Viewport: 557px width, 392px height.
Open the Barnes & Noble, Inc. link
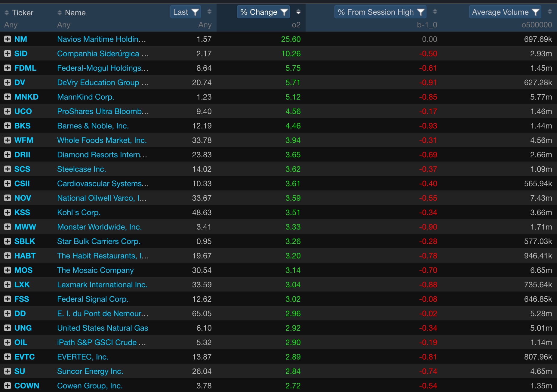pyautogui.click(x=93, y=126)
